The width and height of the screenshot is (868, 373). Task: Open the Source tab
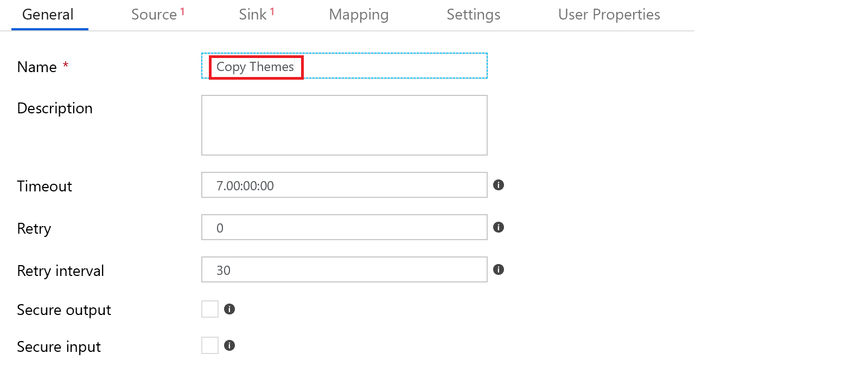154,15
